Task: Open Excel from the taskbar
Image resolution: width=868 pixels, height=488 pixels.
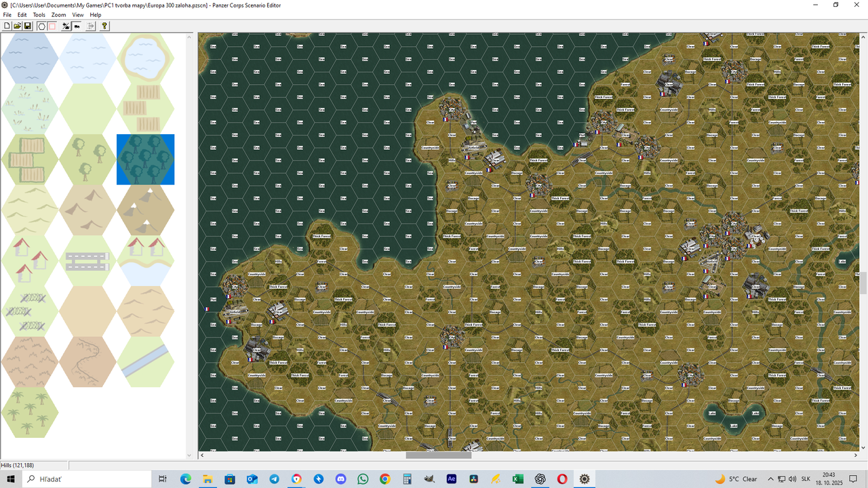Action: [x=517, y=479]
